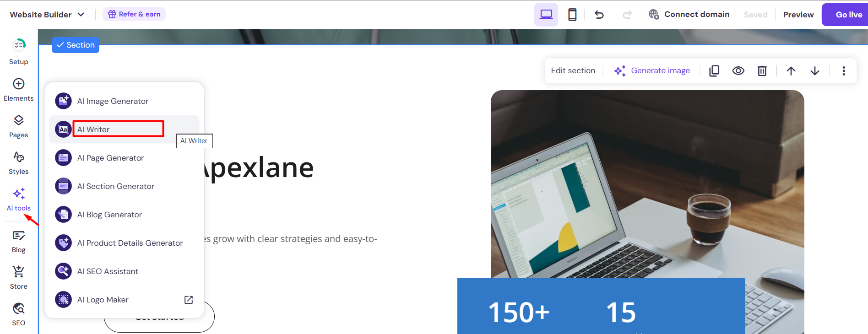Open AI Section Generator menu item

click(124, 186)
